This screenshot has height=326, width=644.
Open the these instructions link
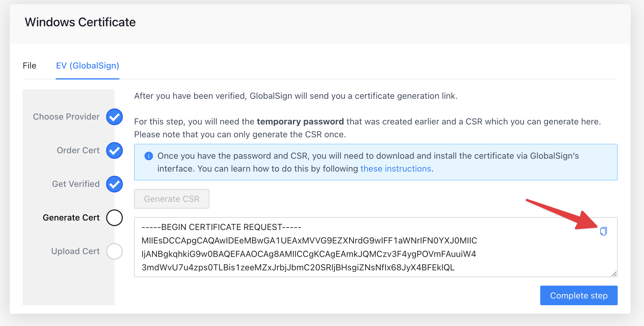pyautogui.click(x=395, y=169)
